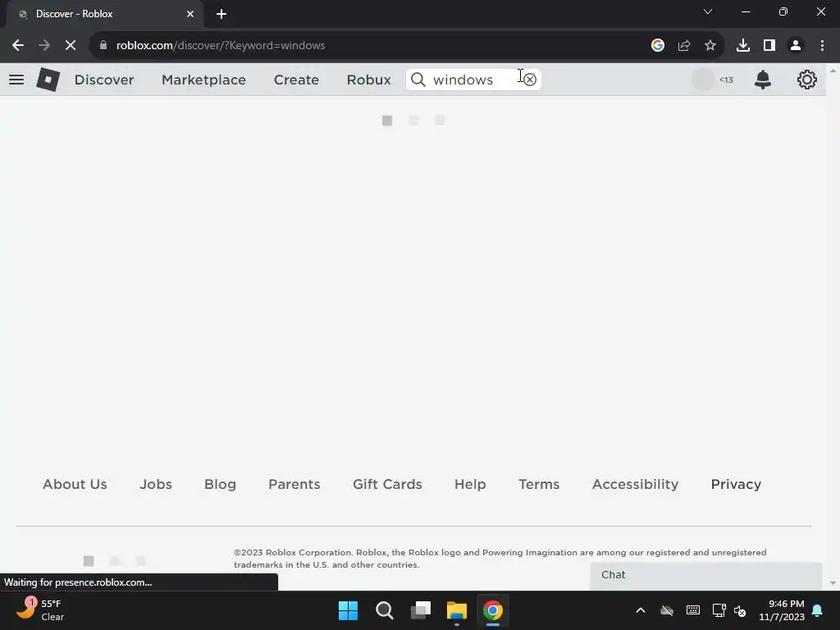The height and width of the screenshot is (630, 840).
Task: Click the forward navigation arrow
Action: [x=44, y=46]
